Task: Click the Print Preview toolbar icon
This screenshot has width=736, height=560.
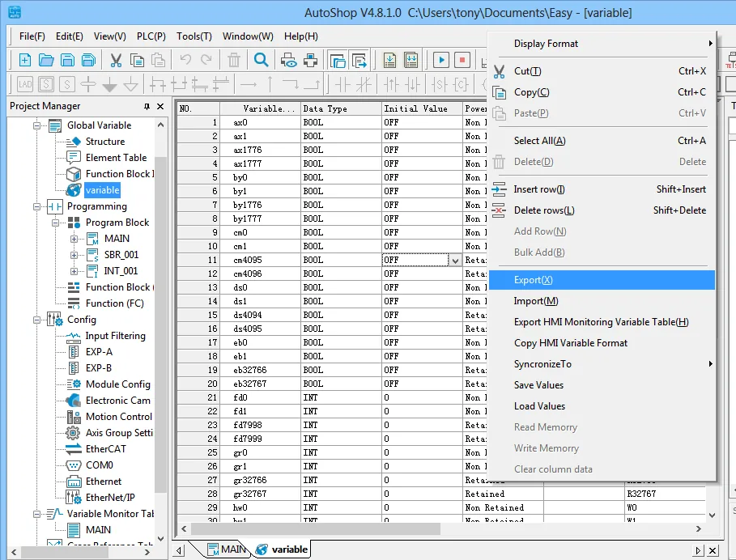Action: point(289,60)
